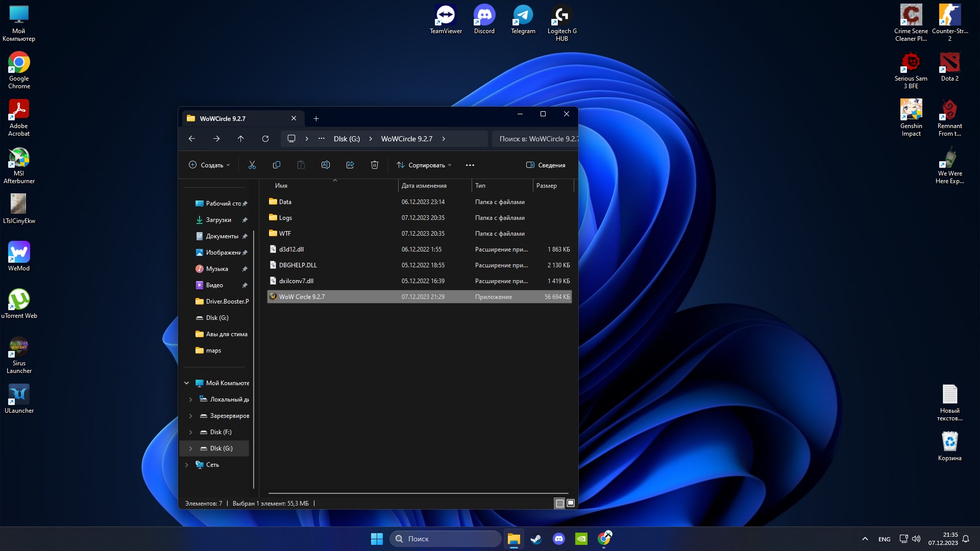Screen dimensions: 980x551
Task: Click the Delete trash icon in toolbar
Action: (374, 165)
